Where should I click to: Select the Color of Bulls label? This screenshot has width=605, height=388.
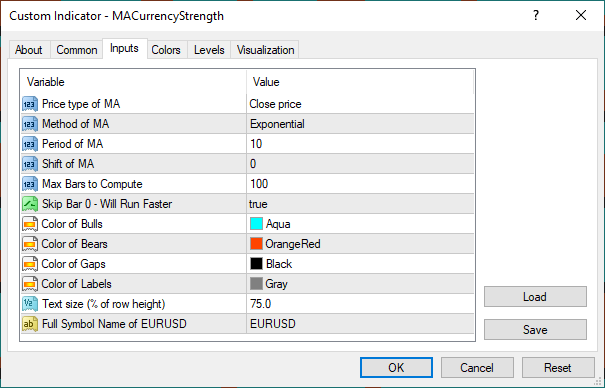coord(72,224)
